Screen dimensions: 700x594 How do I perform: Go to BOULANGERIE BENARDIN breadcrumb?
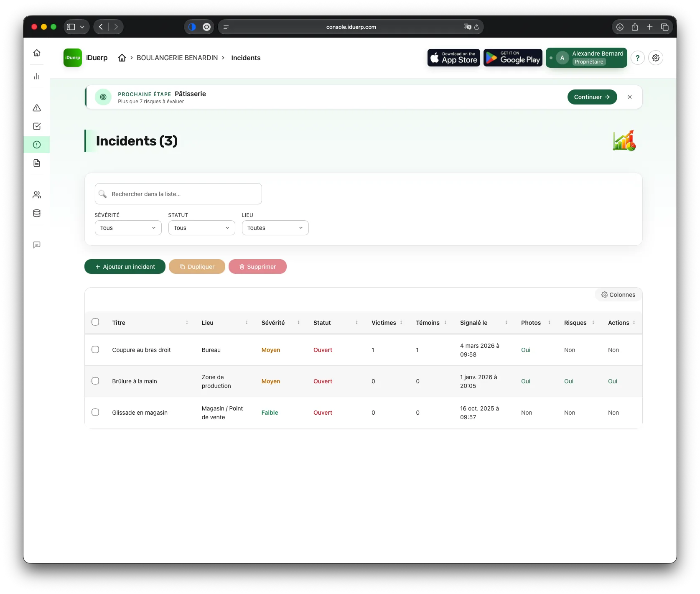177,58
